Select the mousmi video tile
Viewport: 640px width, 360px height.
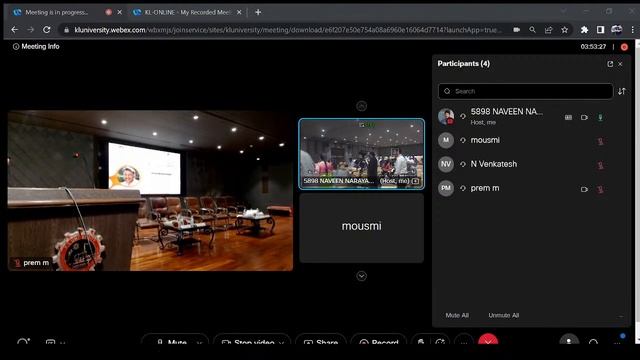pos(362,228)
